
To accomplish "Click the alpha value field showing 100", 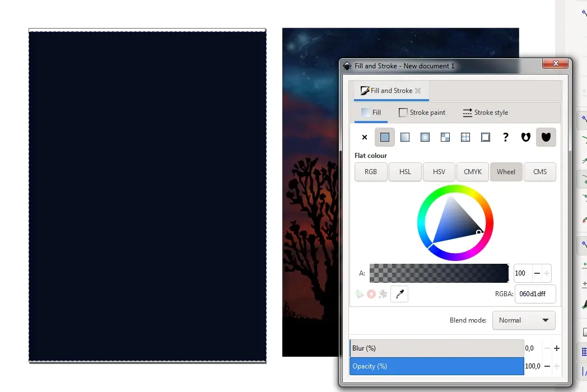I will click(x=523, y=273).
